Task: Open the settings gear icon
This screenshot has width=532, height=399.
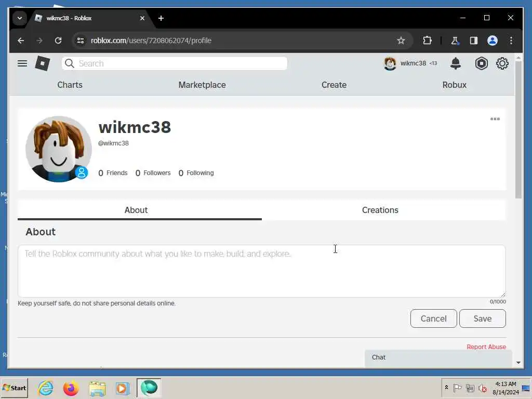Action: pyautogui.click(x=502, y=63)
